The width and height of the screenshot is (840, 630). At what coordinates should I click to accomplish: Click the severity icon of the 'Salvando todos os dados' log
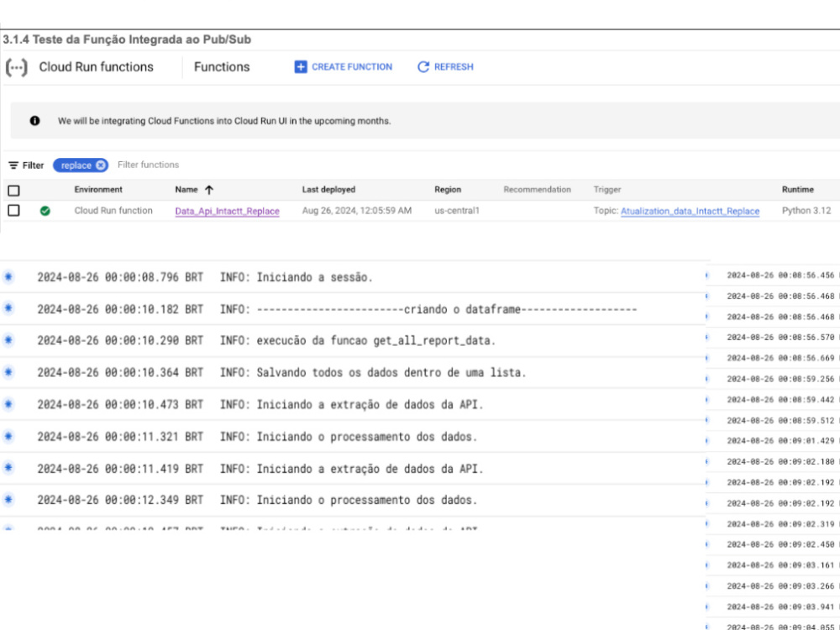click(8, 372)
